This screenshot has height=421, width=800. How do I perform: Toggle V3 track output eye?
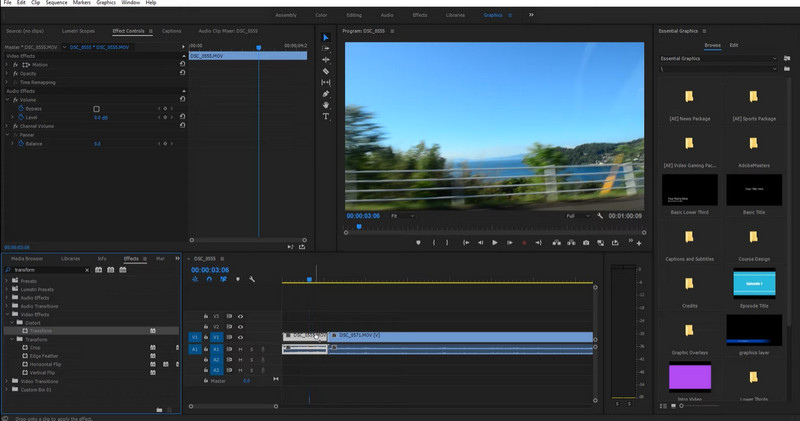click(x=240, y=316)
